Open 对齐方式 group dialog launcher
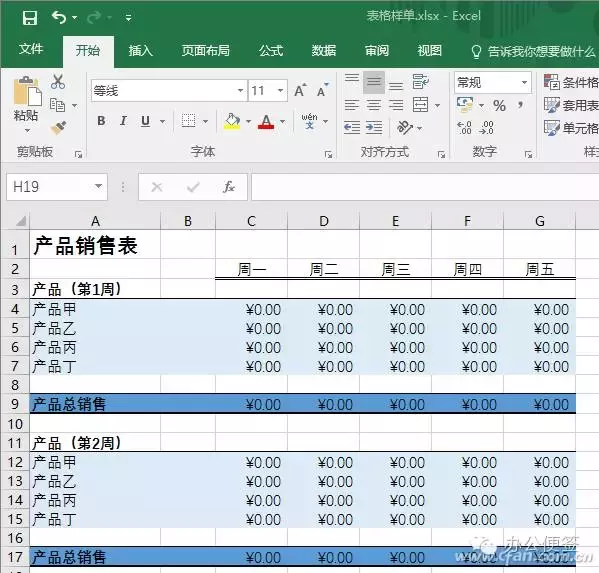599x573 pixels. tap(441, 154)
